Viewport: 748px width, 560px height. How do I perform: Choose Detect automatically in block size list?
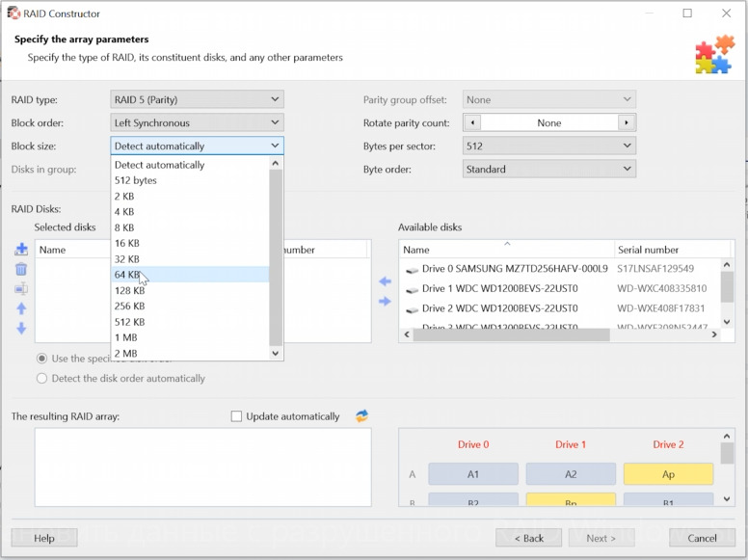[190, 165]
